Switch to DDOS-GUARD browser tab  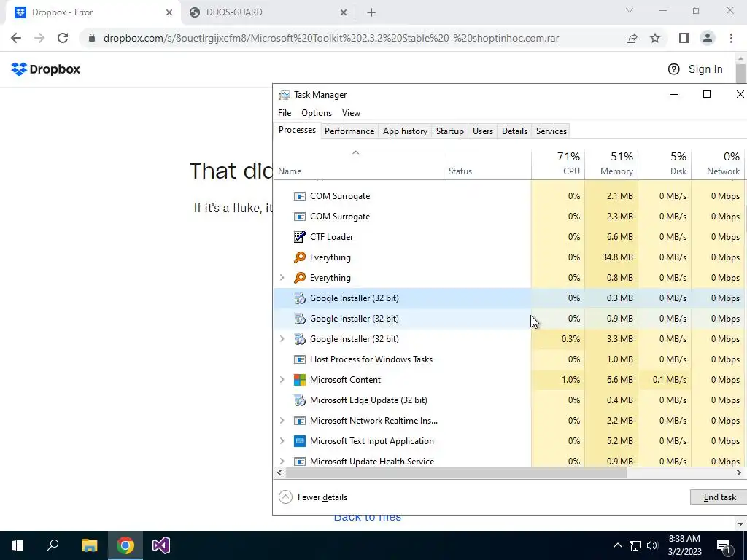267,12
